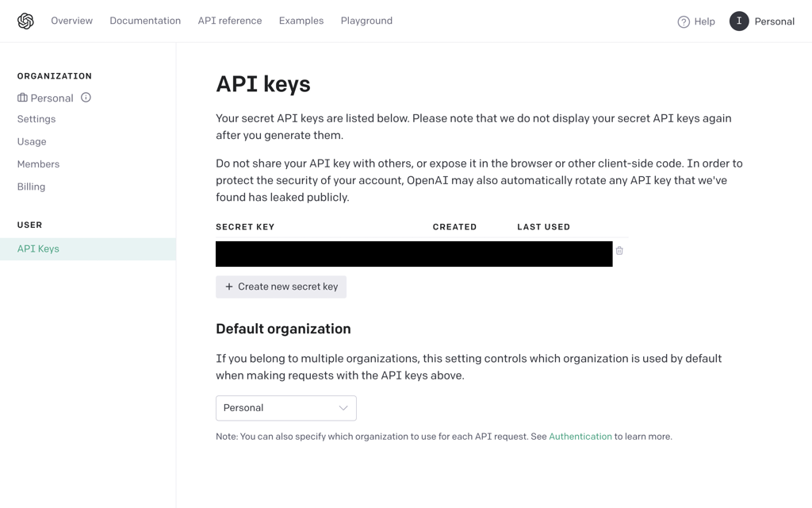The image size is (812, 508).
Task: Expand the Personal default organization dropdown
Action: (285, 408)
